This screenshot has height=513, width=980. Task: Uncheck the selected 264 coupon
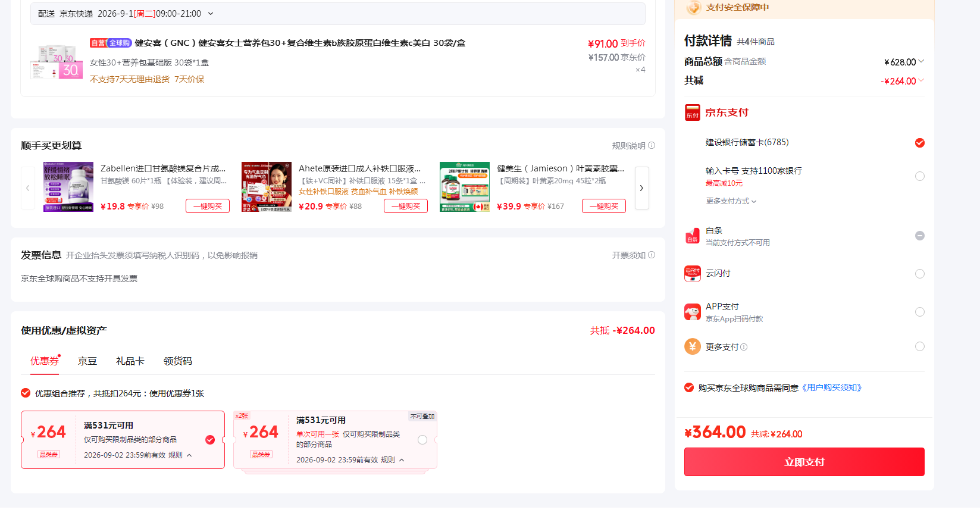(x=210, y=440)
